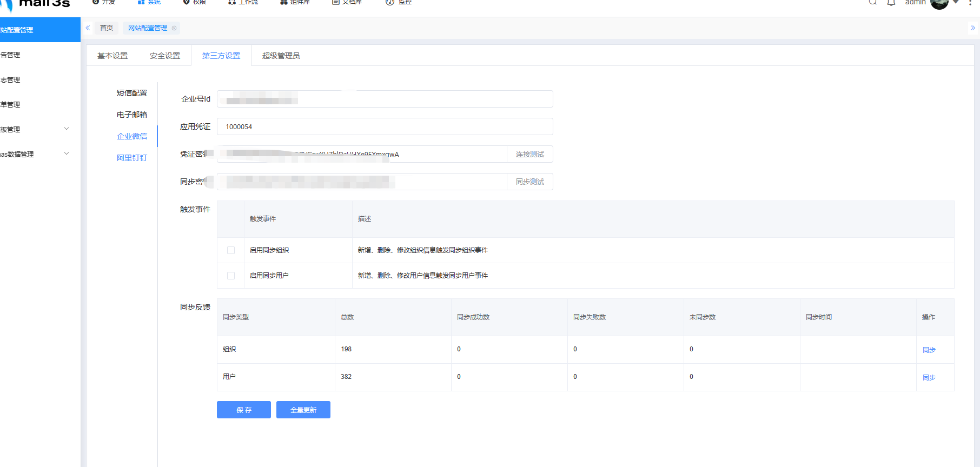The height and width of the screenshot is (467, 980).
Task: Click the 操作 column header
Action: (x=935, y=317)
